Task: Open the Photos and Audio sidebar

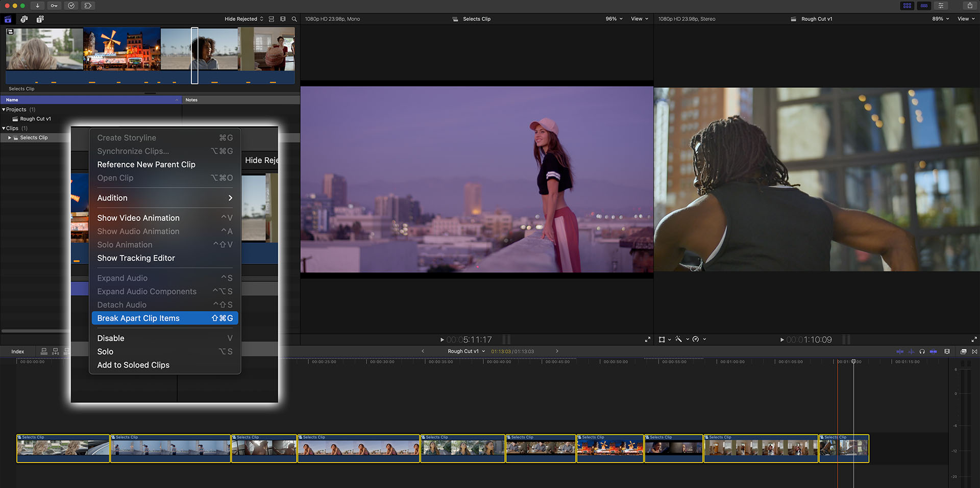Action: coord(24,19)
